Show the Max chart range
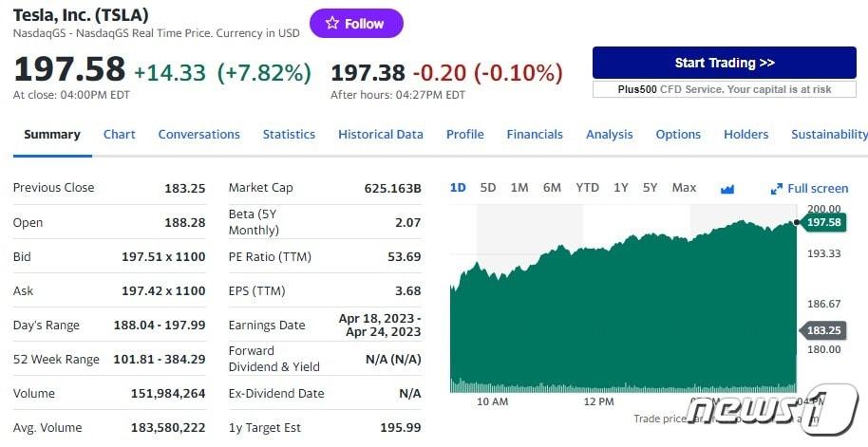Viewport: 868px width, 447px height. pyautogui.click(x=684, y=188)
